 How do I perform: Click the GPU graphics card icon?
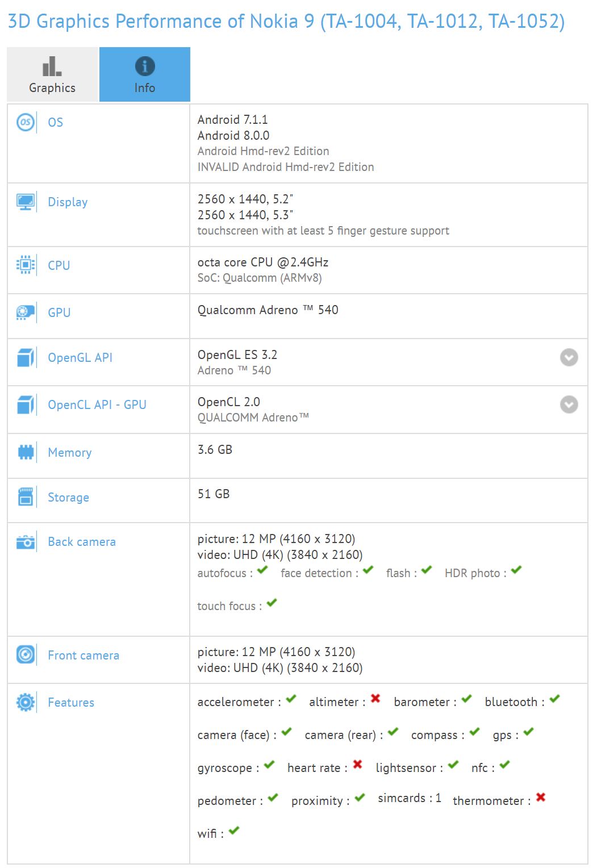pos(26,312)
